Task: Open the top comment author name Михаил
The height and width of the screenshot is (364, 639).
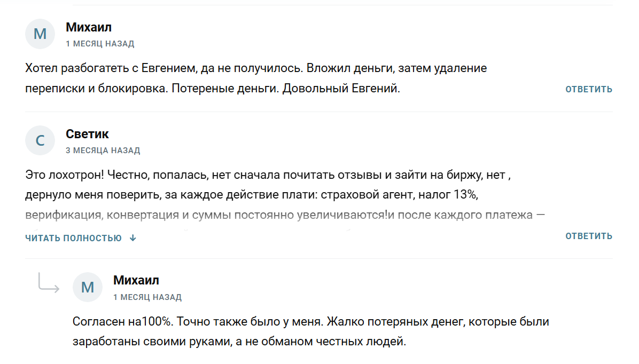Action: 89,27
